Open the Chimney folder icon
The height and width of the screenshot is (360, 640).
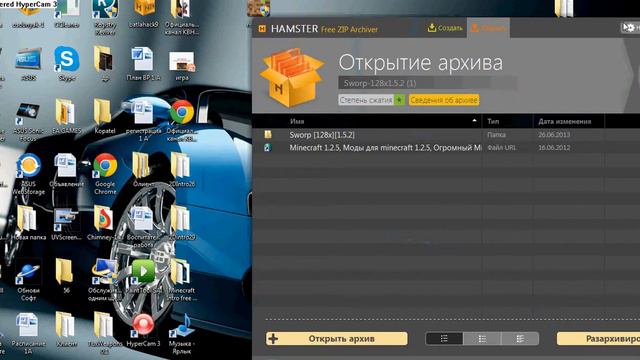tap(104, 223)
